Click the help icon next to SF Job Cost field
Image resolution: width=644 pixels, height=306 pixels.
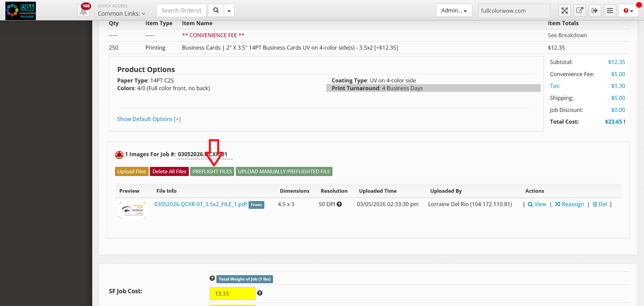pos(260,293)
